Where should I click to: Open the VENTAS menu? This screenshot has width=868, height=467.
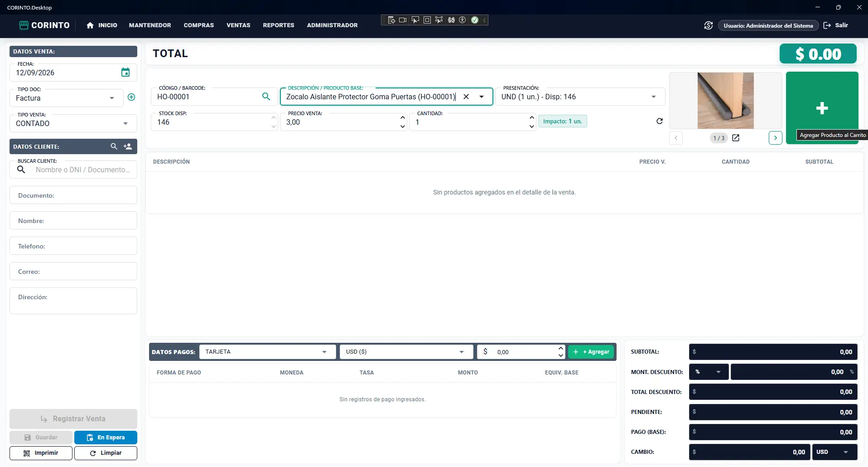238,25
